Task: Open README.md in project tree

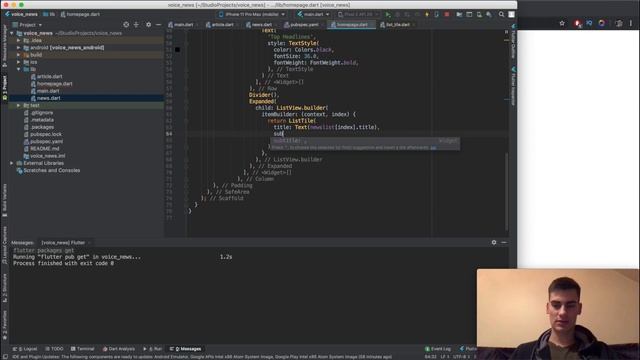Action: point(44,149)
